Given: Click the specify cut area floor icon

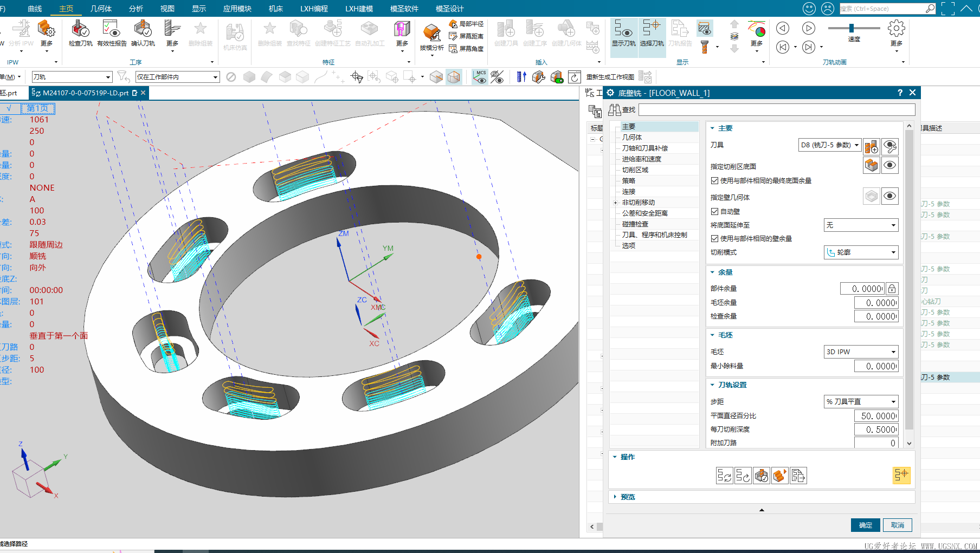Looking at the screenshot, I should pyautogui.click(x=871, y=165).
